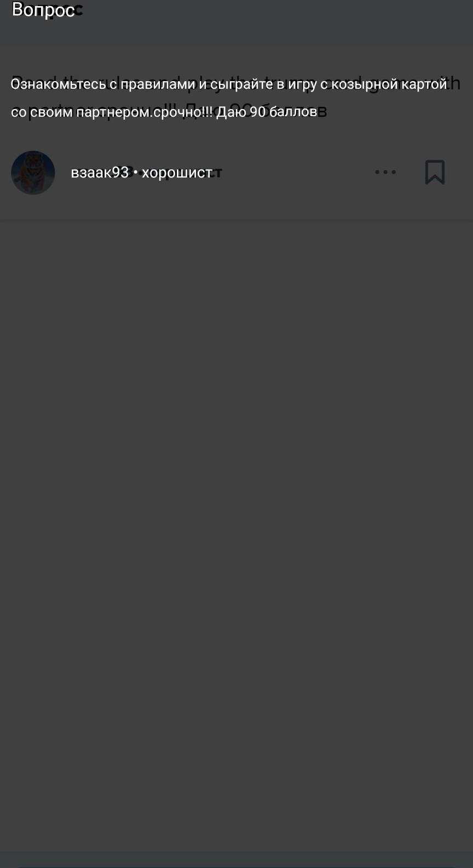Click the empty dark area below the question
Image resolution: width=473 pixels, height=868 pixels.
pyautogui.click(x=236, y=534)
